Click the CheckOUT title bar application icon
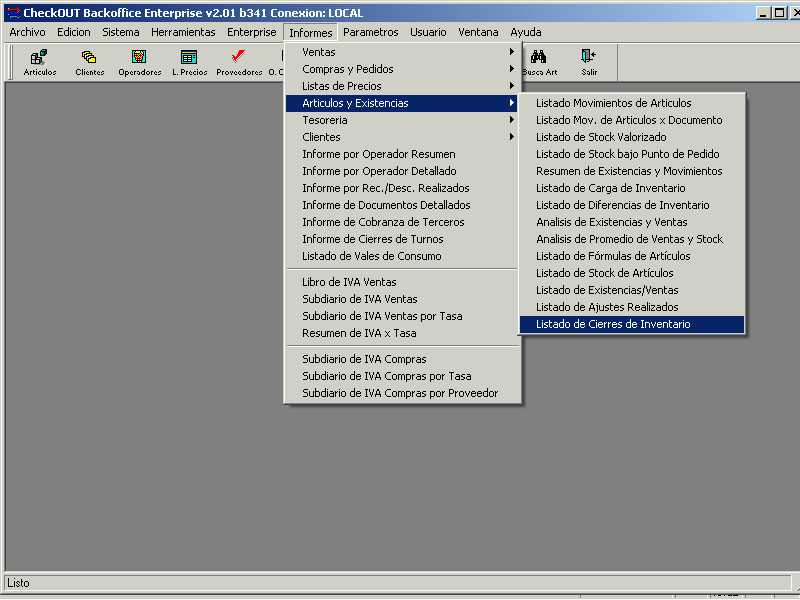 [13, 12]
